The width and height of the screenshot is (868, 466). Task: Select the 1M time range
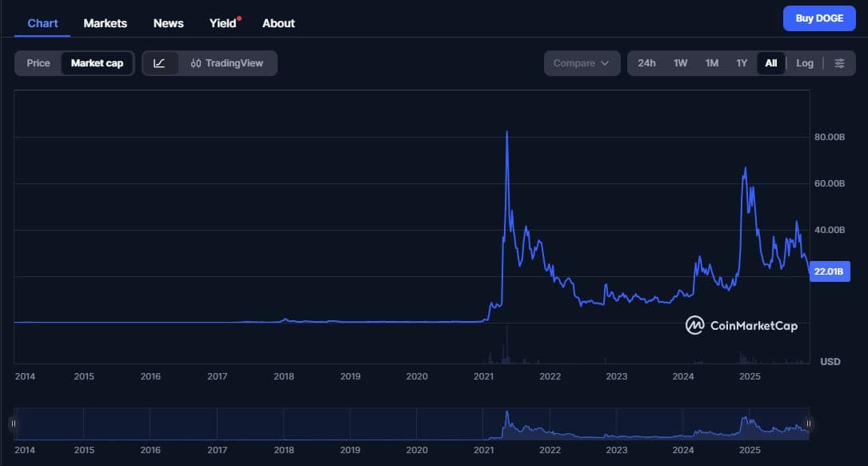point(711,63)
